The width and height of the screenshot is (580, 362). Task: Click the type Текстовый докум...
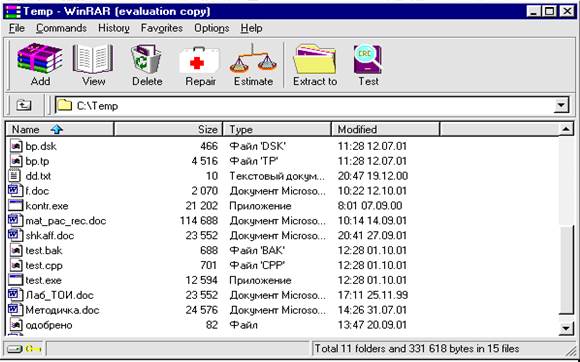[x=277, y=176]
